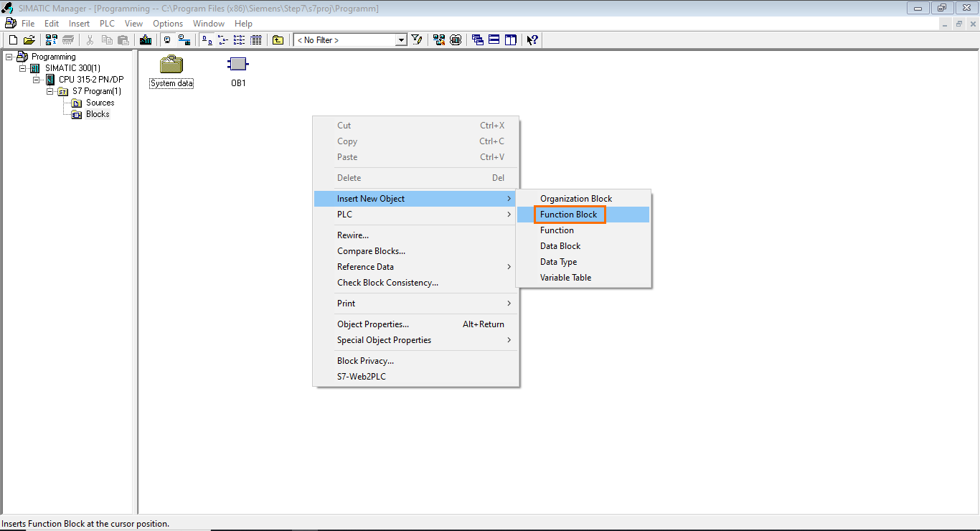The image size is (980, 531).
Task: Select Function Block in submenu
Action: click(x=583, y=215)
